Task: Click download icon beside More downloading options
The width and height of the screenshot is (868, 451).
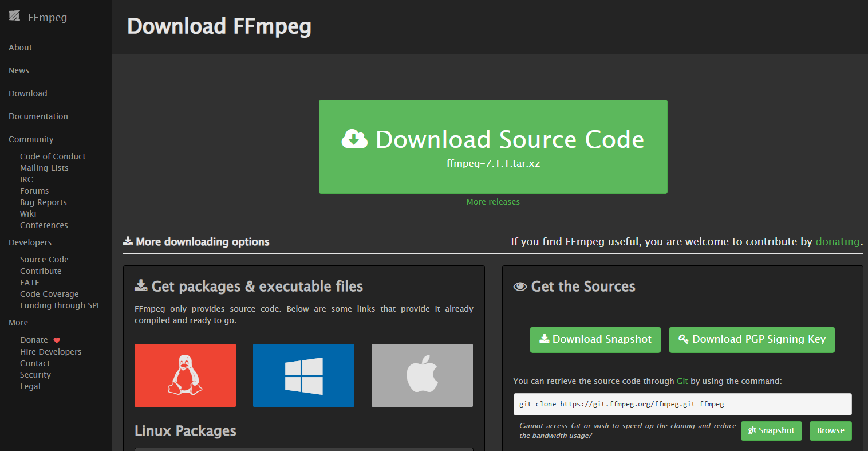Action: [128, 241]
